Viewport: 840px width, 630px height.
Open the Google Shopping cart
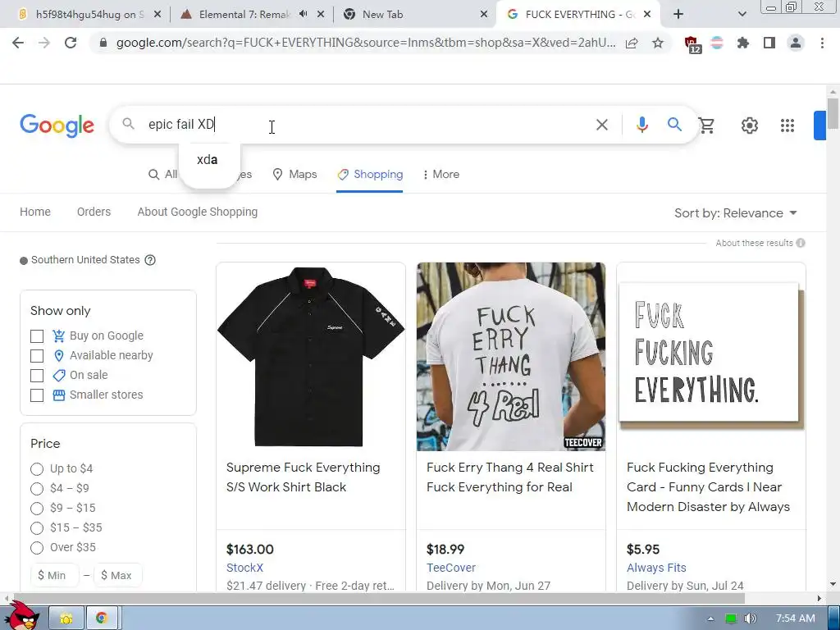click(x=706, y=126)
